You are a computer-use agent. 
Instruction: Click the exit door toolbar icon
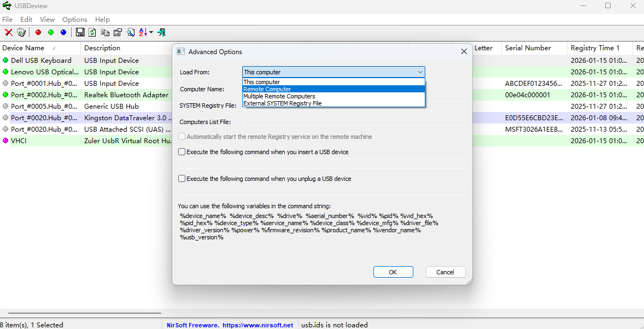(x=161, y=32)
